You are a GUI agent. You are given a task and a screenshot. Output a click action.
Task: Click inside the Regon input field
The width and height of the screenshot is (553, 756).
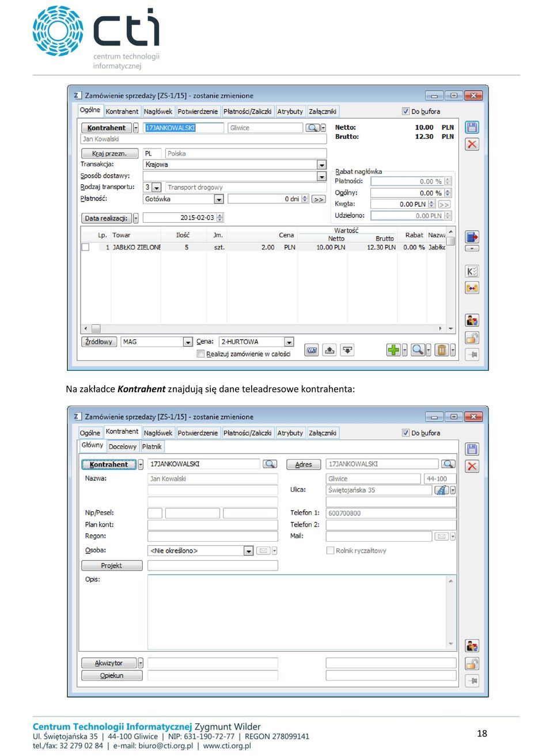point(213,536)
